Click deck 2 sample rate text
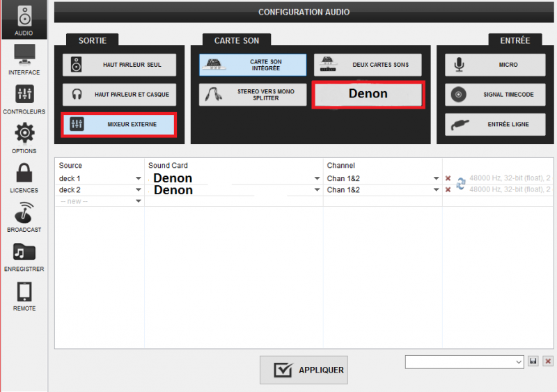The width and height of the screenshot is (557, 392). tap(510, 189)
